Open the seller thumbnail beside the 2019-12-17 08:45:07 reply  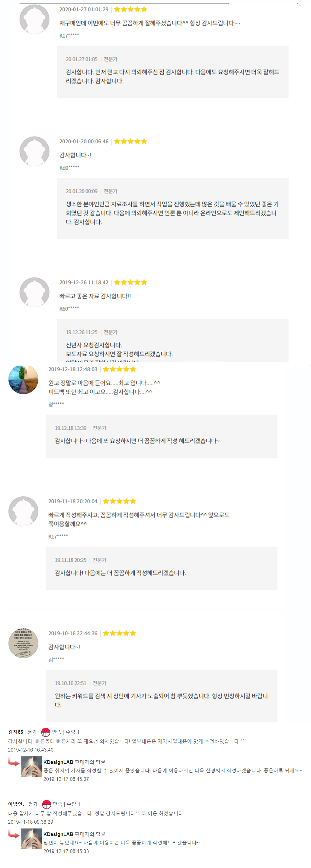31,767
